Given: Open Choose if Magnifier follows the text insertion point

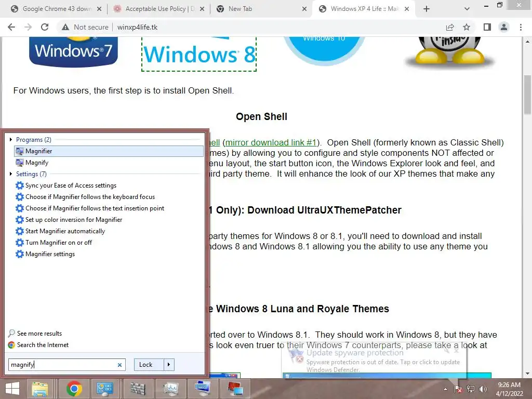Looking at the screenshot, I should click(x=95, y=208).
